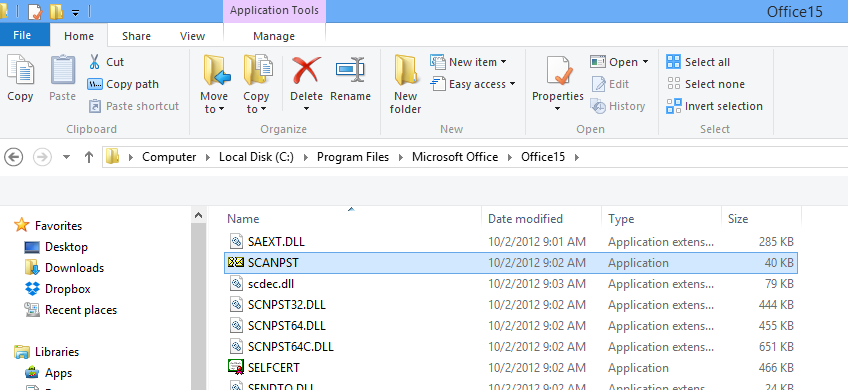Click the quick access Properties icon in title bar
Screen dimensions: 848x390
[35, 11]
